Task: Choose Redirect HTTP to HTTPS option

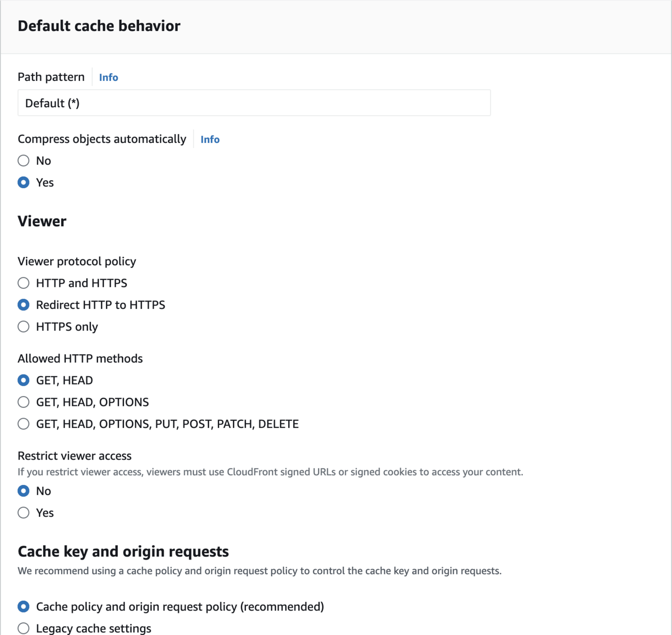Action: point(24,305)
